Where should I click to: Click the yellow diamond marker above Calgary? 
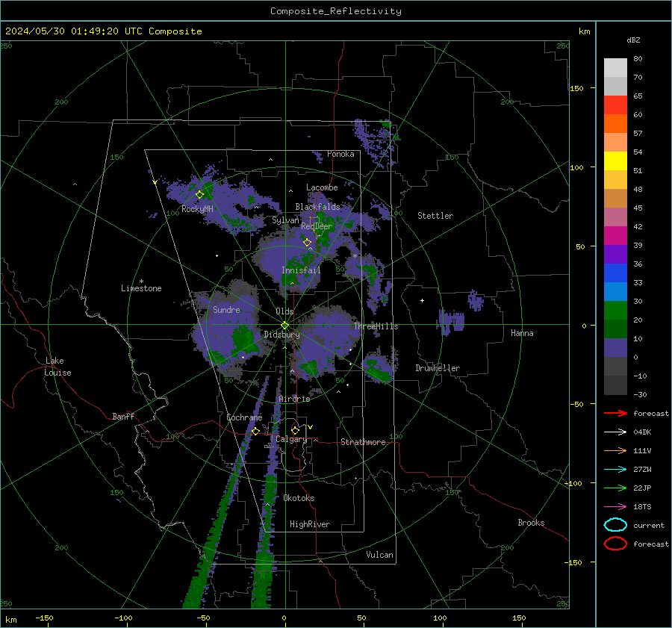(295, 430)
